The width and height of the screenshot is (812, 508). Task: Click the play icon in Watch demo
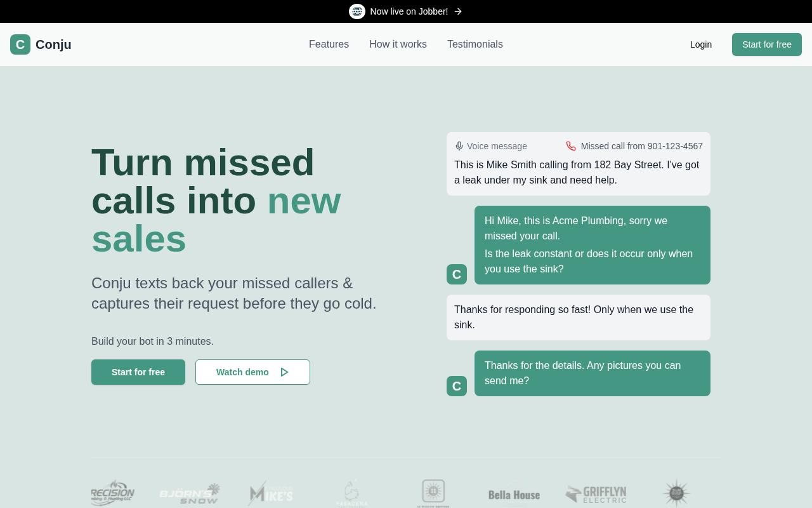284,372
